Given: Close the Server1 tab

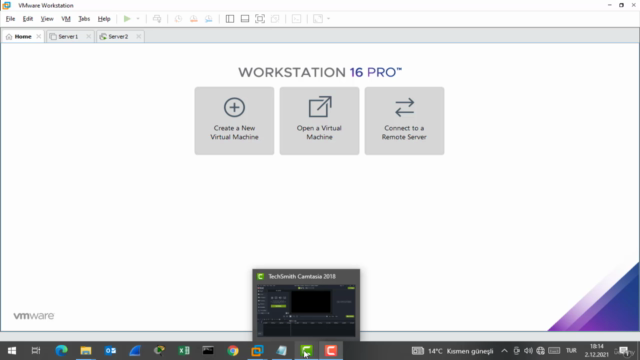Looking at the screenshot, I should 89,36.
